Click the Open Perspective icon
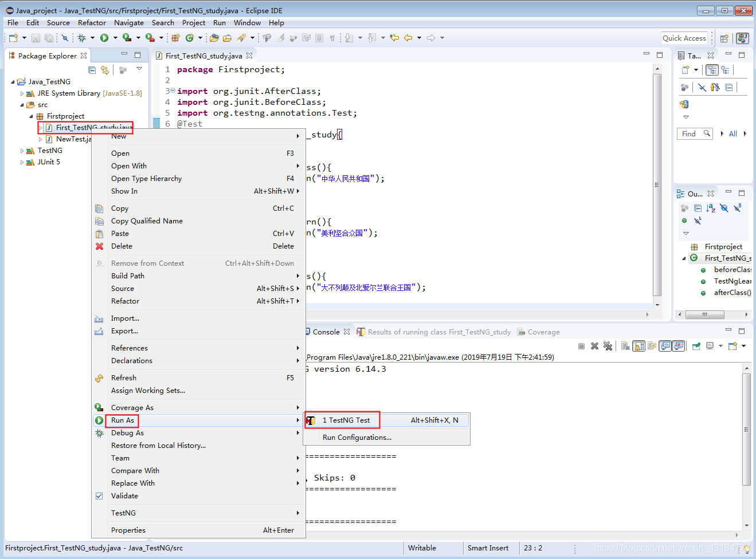 [724, 38]
